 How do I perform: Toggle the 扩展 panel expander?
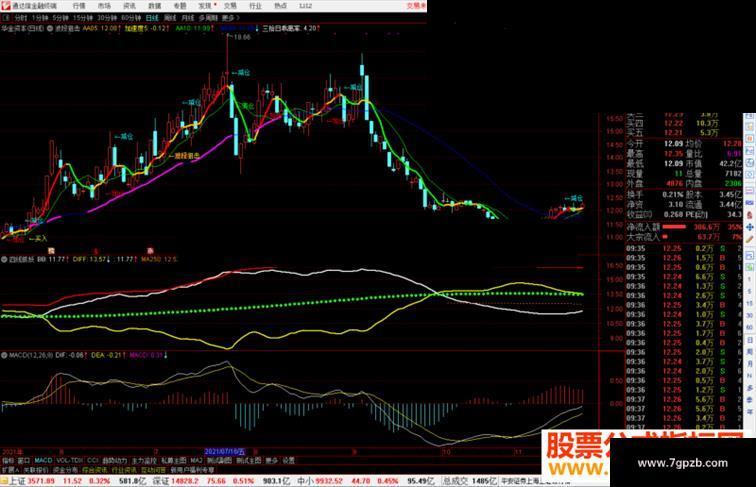pyautogui.click(x=10, y=470)
